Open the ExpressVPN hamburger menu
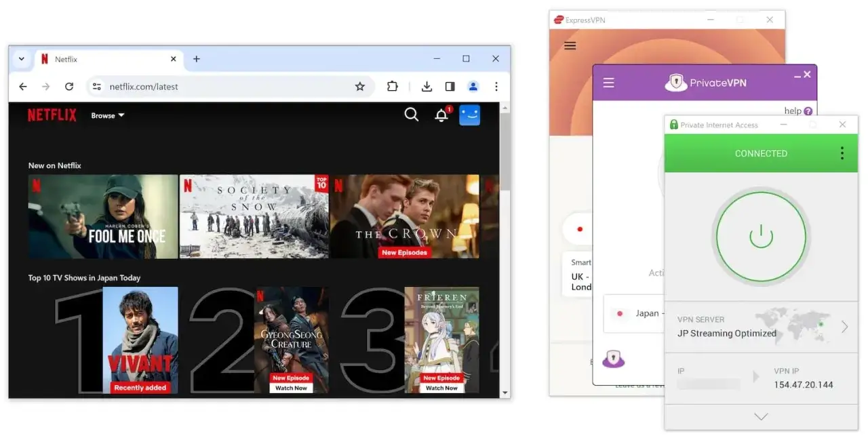The height and width of the screenshot is (440, 868). (x=570, y=45)
